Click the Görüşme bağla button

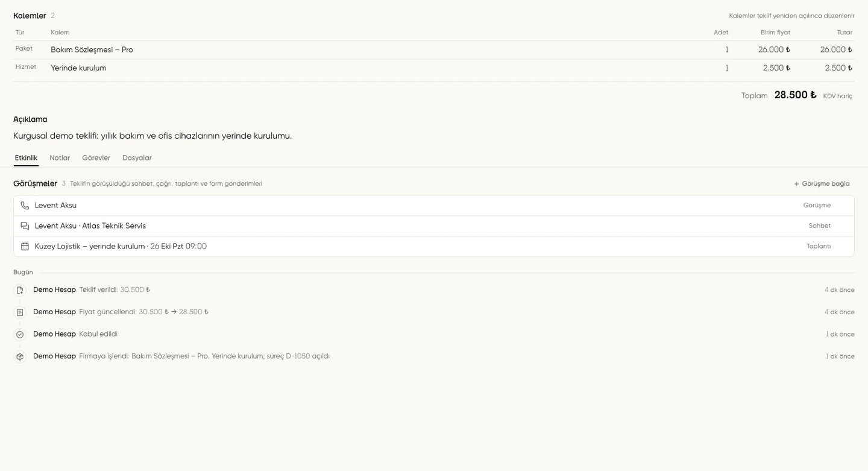point(822,184)
